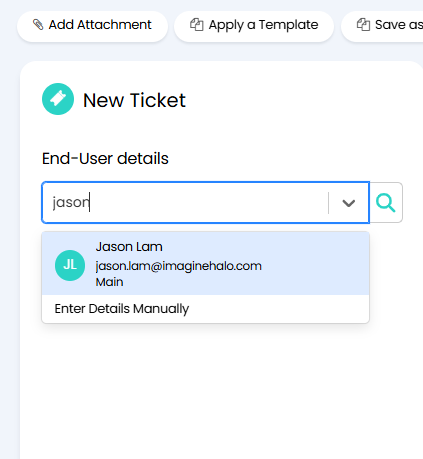423x459 pixels.
Task: Click the Jason Lam name text in results
Action: click(129, 247)
